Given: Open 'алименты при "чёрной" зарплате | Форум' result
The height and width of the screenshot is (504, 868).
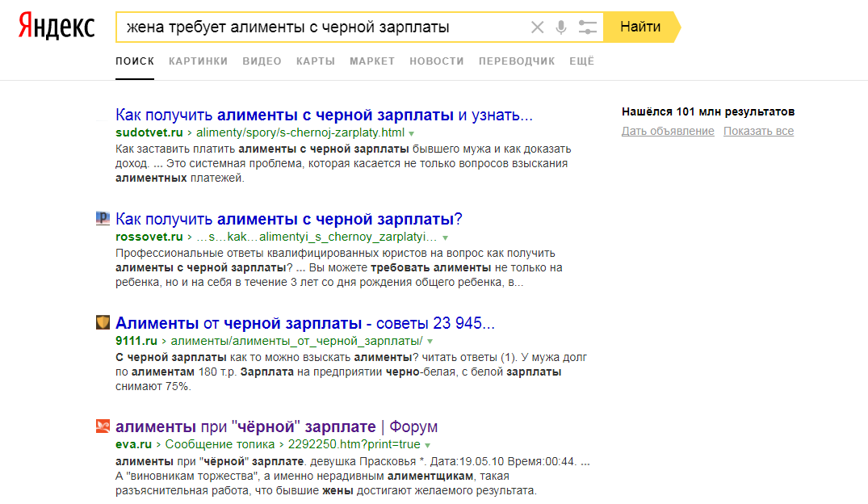Looking at the screenshot, I should point(276,426).
